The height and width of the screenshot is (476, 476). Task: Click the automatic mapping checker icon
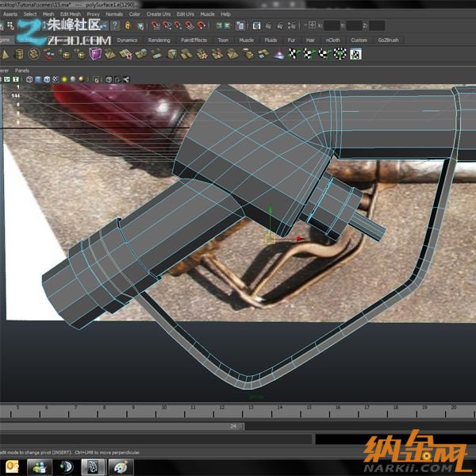pyautogui.click(x=340, y=54)
